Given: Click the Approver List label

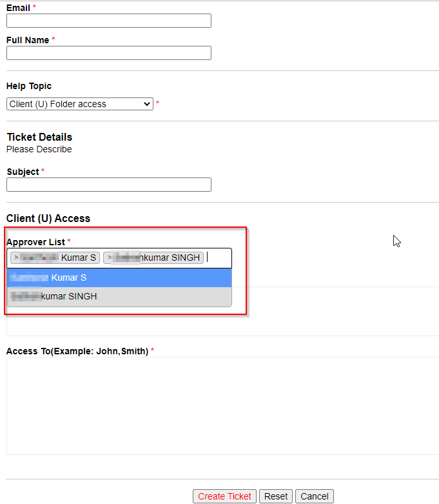Looking at the screenshot, I should pyautogui.click(x=35, y=242).
